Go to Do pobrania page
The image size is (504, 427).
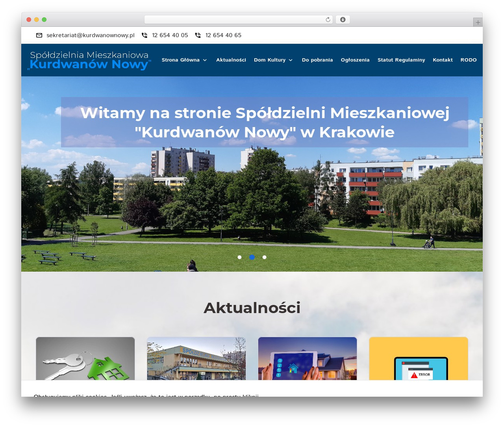317,60
